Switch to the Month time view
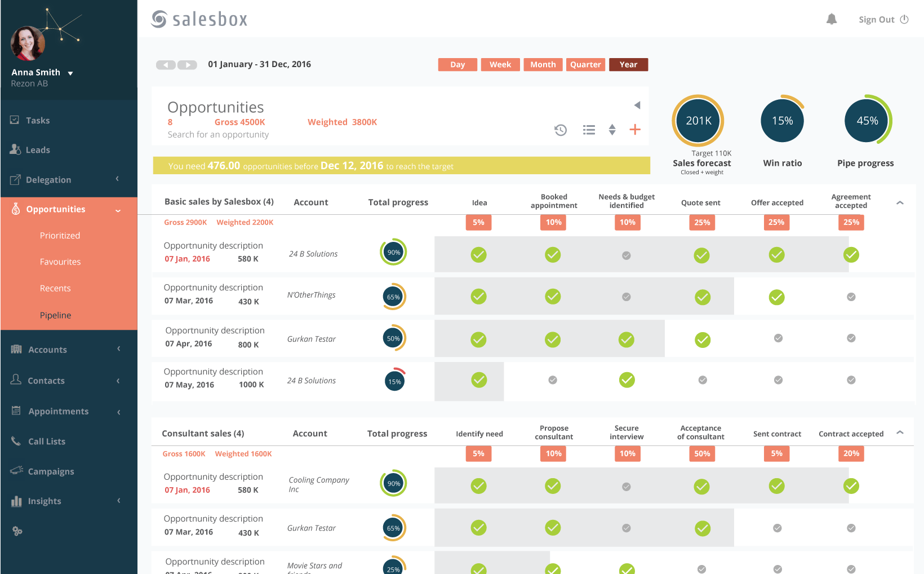 click(543, 64)
